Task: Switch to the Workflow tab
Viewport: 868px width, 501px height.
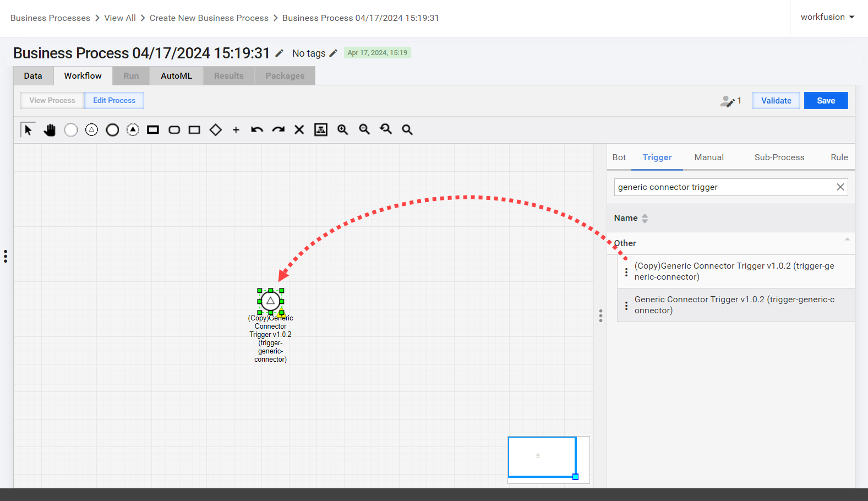Action: (x=83, y=76)
